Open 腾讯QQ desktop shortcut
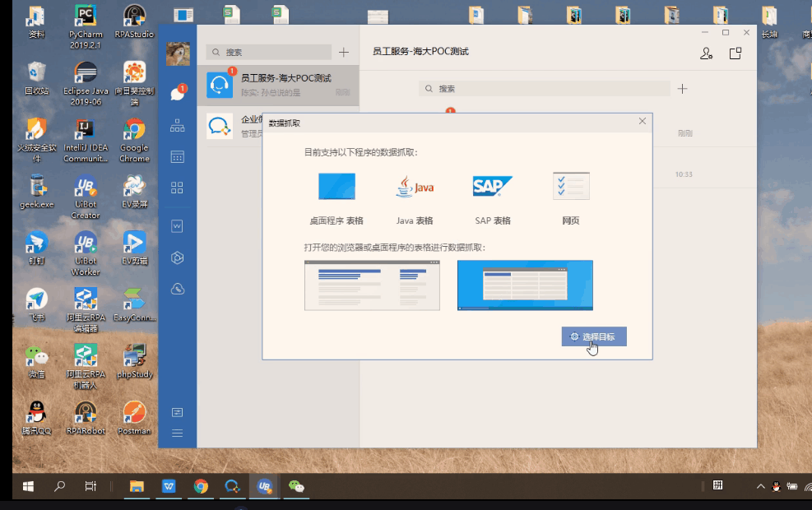 pos(36,418)
